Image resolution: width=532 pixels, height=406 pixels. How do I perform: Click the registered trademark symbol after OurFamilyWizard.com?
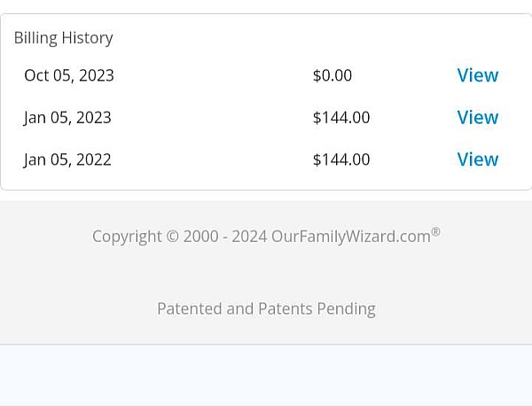pyautogui.click(x=435, y=232)
